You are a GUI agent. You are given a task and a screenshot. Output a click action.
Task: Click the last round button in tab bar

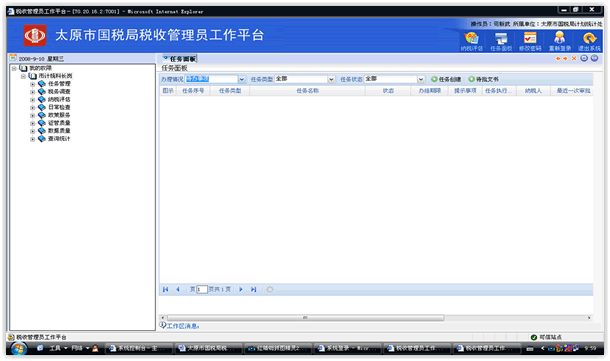(594, 58)
